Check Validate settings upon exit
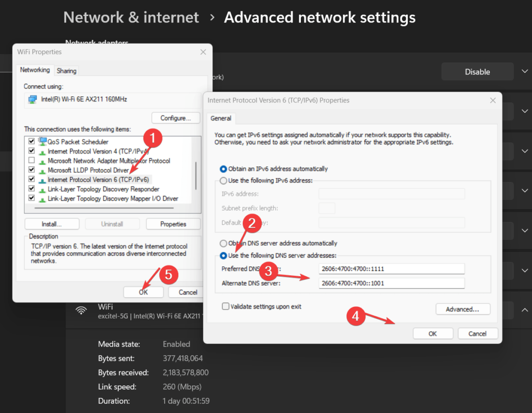This screenshot has width=532, height=413. click(225, 306)
